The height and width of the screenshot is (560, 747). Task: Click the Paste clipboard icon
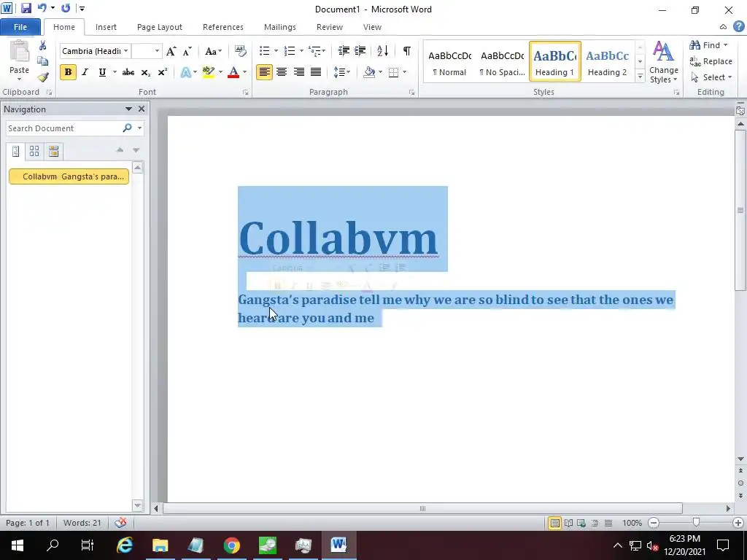[20, 52]
